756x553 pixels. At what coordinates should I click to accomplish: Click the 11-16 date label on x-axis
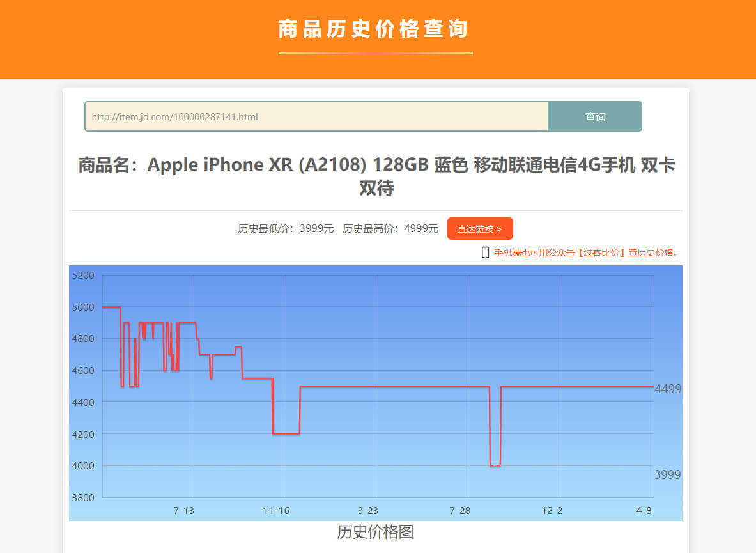276,511
